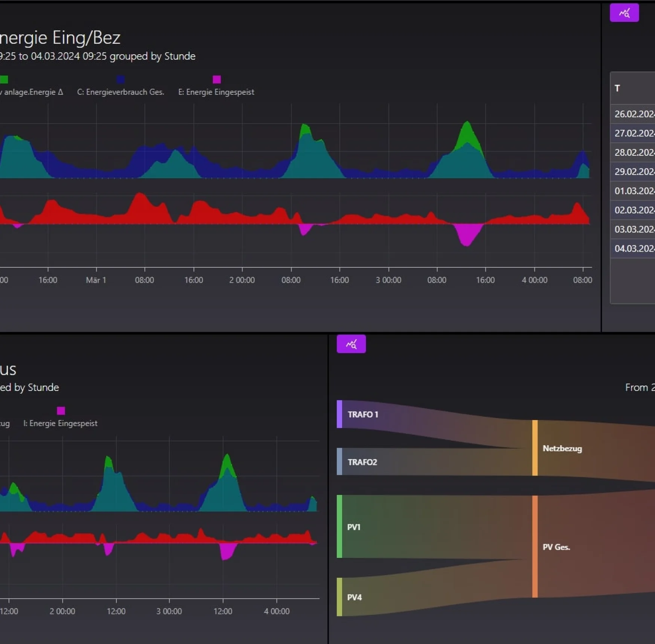Select table row 26.02.2024
Screen dimensions: 655x644
[633, 114]
